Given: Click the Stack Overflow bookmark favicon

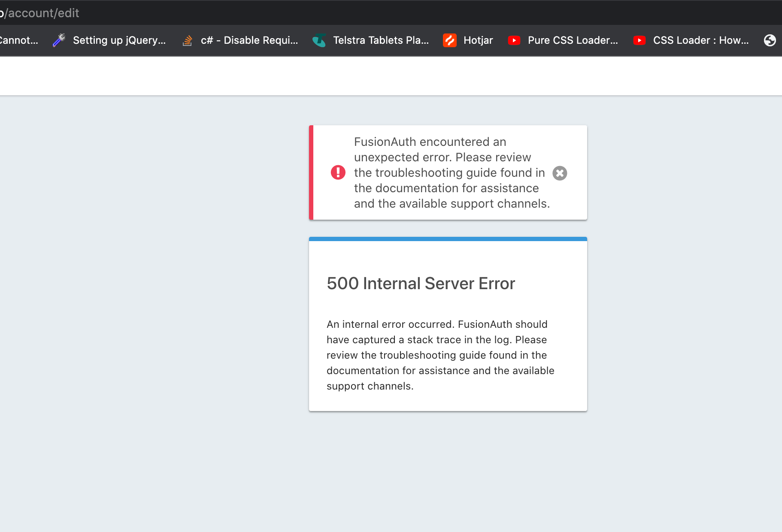Looking at the screenshot, I should pos(187,40).
